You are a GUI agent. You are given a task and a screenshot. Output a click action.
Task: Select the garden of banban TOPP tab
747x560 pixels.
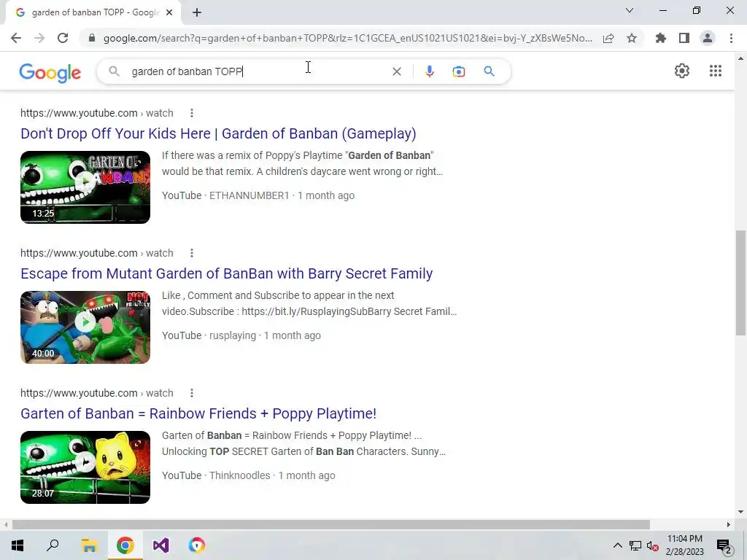click(x=93, y=13)
